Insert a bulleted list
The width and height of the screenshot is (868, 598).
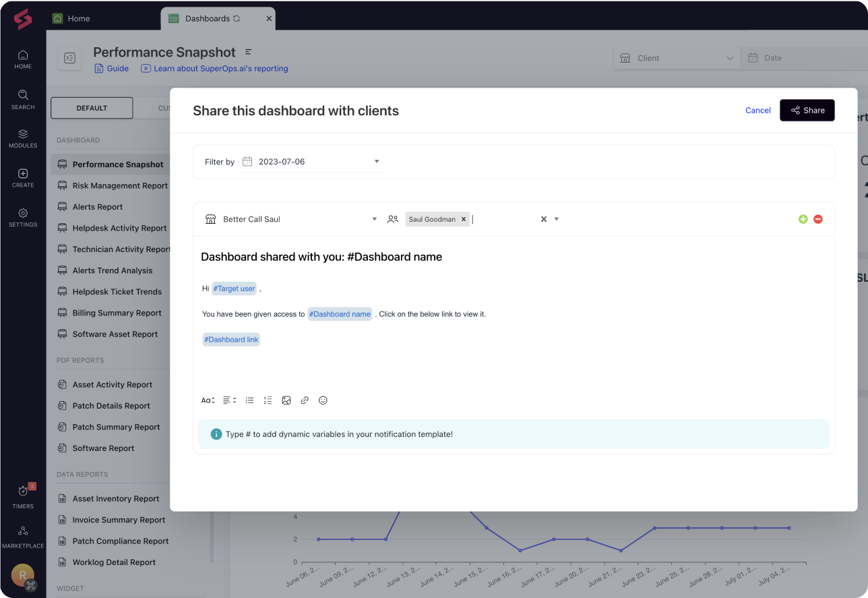click(249, 400)
